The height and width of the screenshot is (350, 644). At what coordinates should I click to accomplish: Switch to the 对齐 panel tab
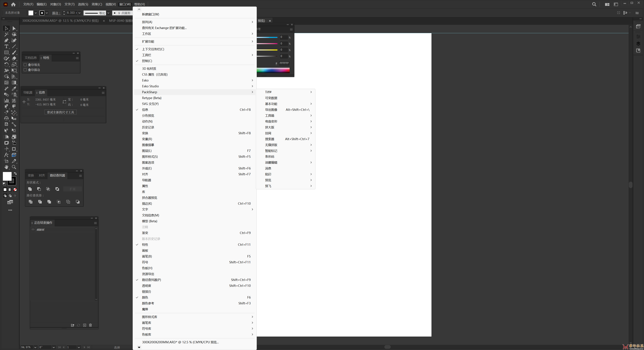pyautogui.click(x=42, y=176)
